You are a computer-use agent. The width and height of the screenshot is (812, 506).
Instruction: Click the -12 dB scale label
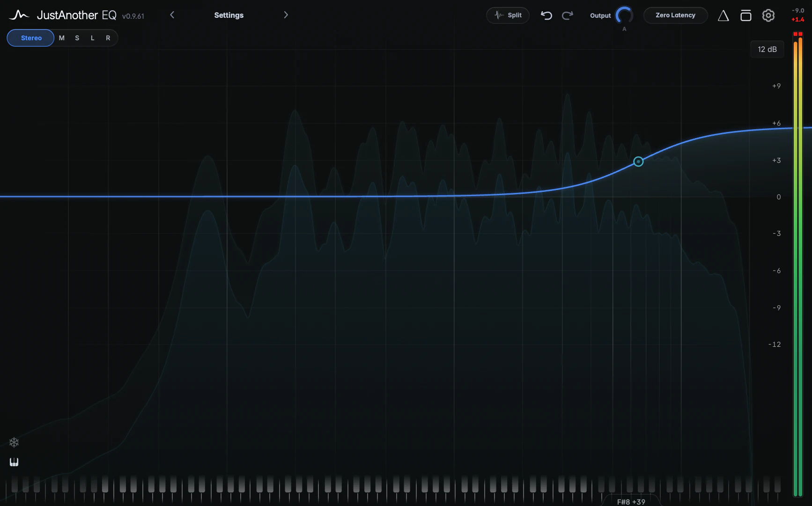pyautogui.click(x=775, y=344)
